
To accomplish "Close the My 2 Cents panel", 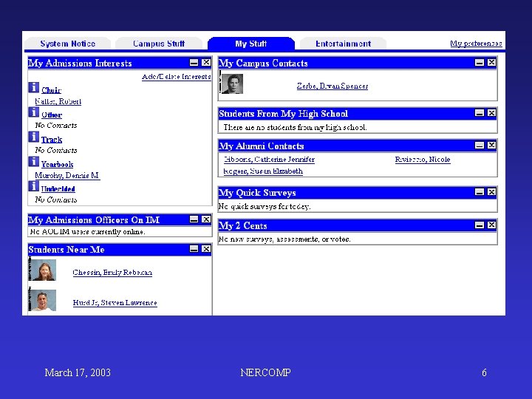I will pos(491,225).
